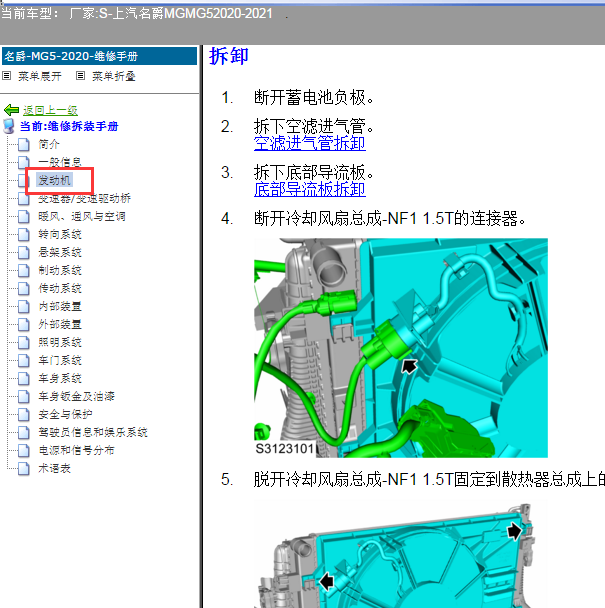Click document icon beside 一般信息
Viewport: 605px width, 608px height.
(x=24, y=162)
